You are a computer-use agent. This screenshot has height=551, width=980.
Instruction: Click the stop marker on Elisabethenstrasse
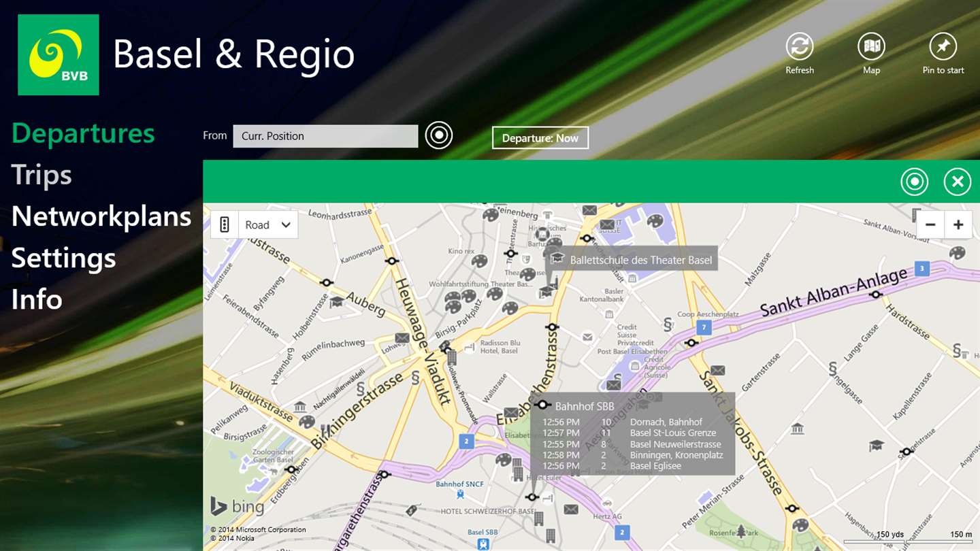[x=552, y=327]
